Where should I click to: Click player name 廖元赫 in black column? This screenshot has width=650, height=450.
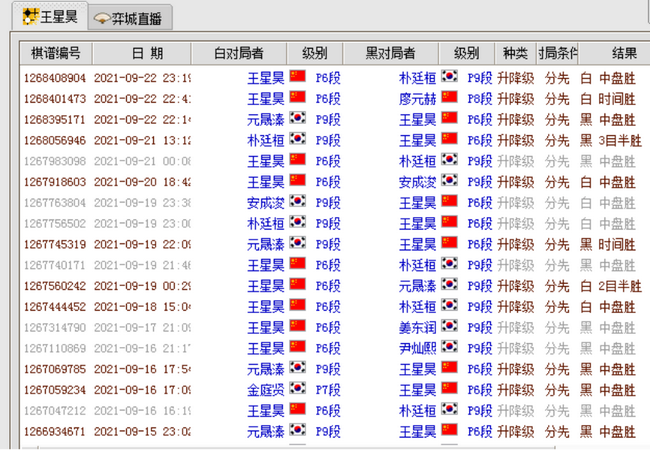click(x=417, y=99)
